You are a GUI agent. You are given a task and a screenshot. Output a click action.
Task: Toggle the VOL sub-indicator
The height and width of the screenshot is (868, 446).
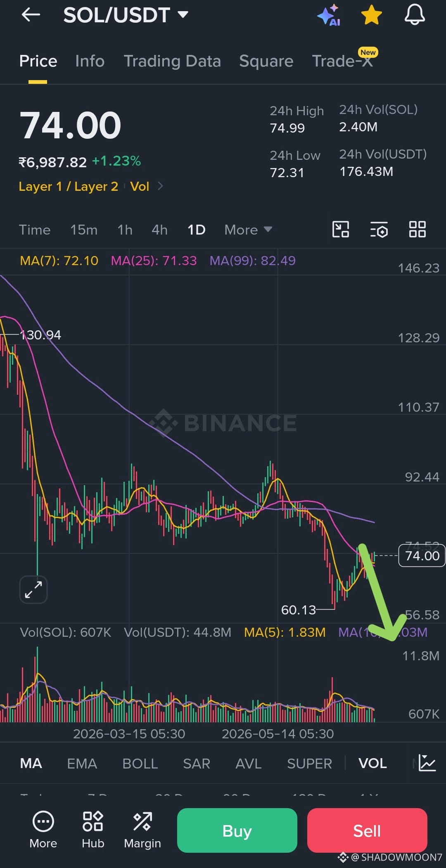[372, 764]
